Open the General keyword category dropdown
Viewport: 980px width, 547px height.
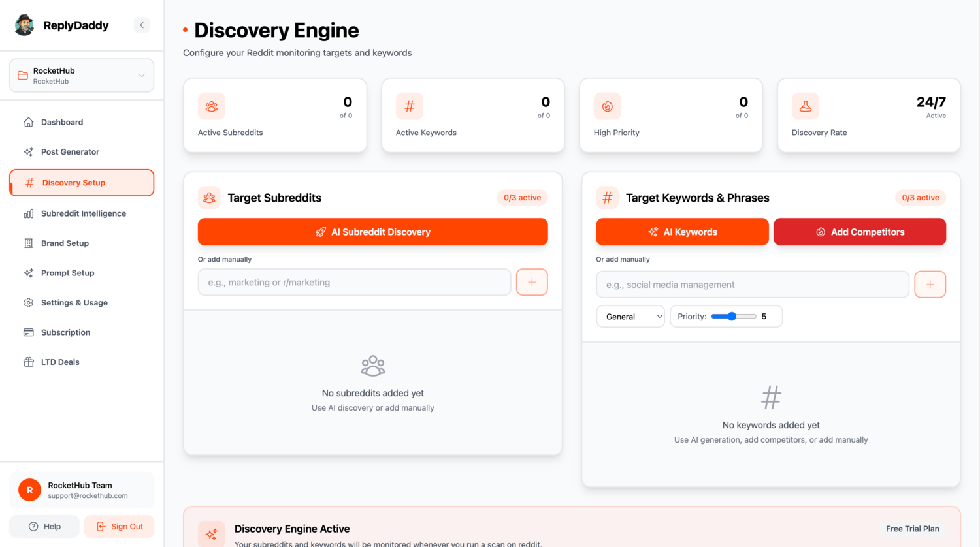click(x=630, y=317)
